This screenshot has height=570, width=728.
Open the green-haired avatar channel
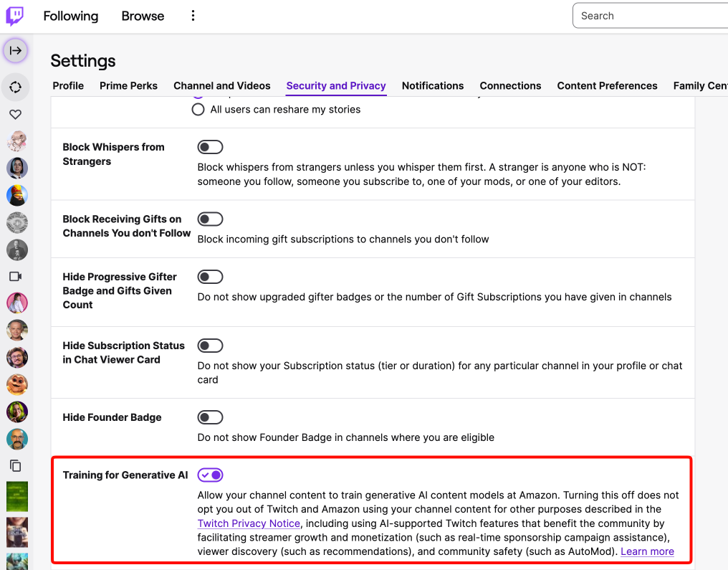coord(17,412)
